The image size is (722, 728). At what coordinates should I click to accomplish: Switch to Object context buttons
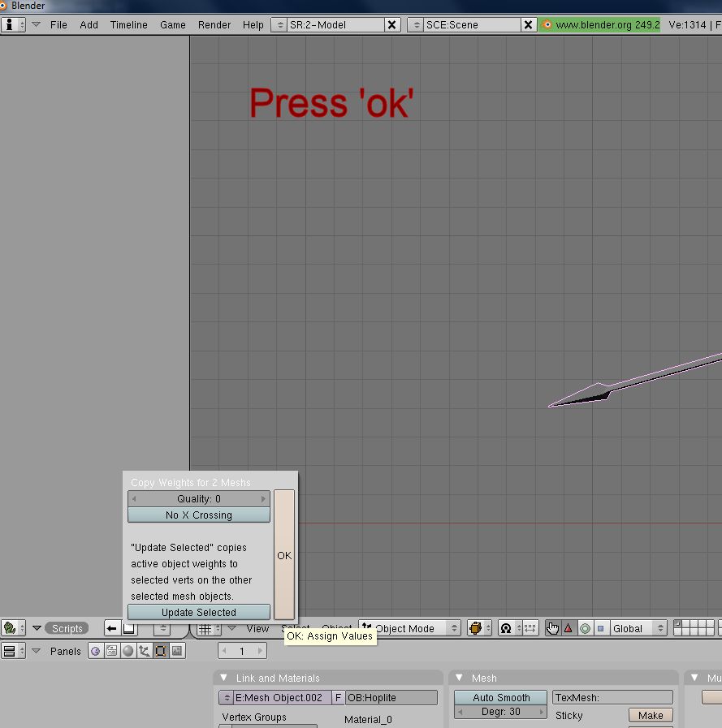coord(145,651)
